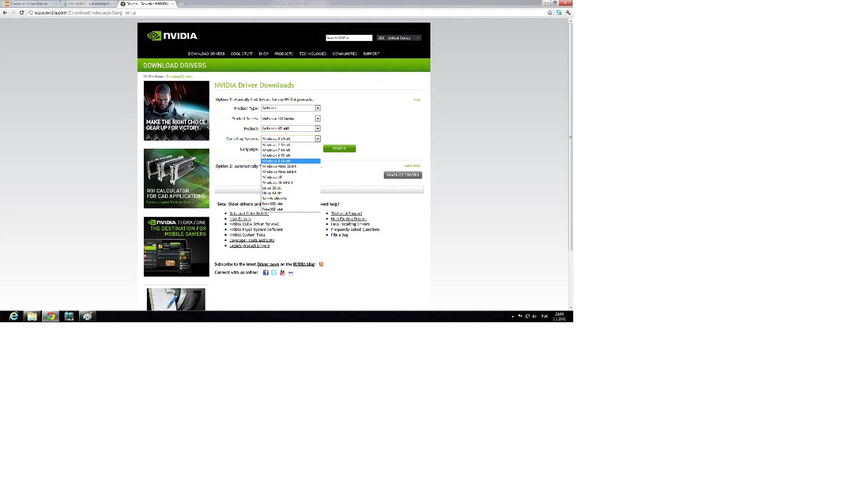The height and width of the screenshot is (488, 868).
Task: Open NVIDIA Flickr icon
Action: pyautogui.click(x=291, y=273)
